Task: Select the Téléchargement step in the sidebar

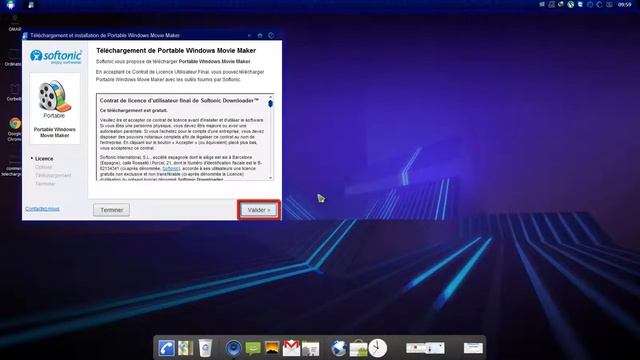Action: point(53,175)
